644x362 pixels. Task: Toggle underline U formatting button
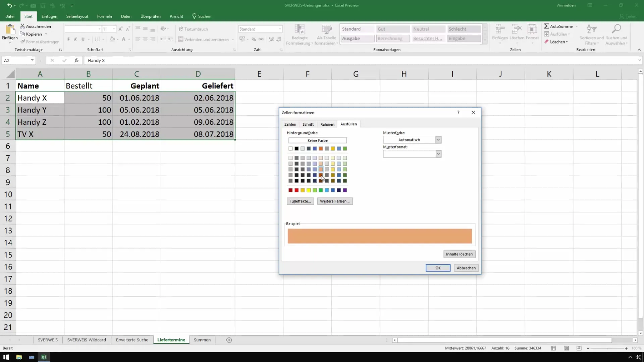83,39
